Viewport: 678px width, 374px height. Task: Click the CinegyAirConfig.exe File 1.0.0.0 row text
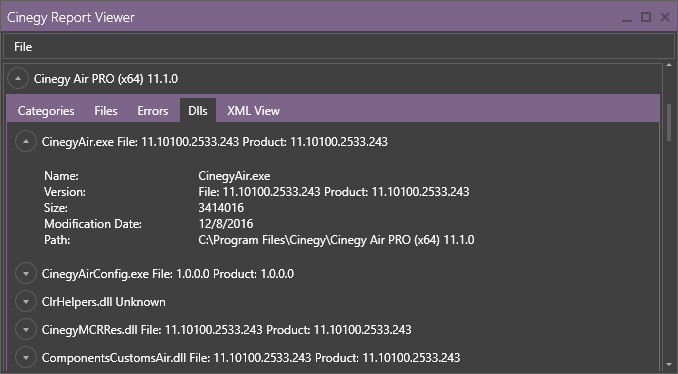168,274
